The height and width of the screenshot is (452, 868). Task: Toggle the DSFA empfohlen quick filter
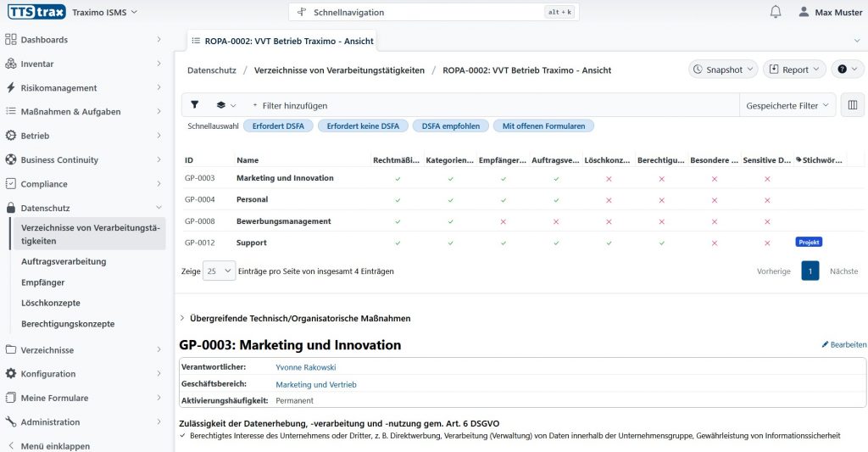451,126
